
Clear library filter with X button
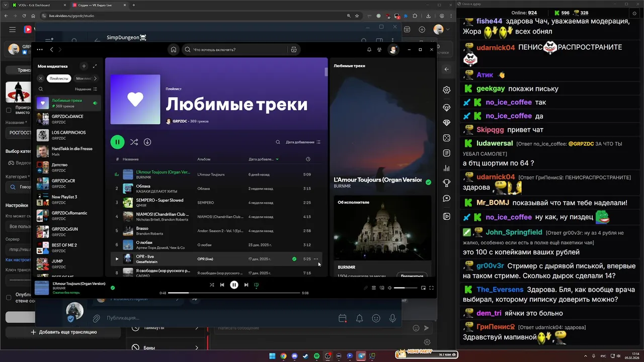tap(41, 78)
